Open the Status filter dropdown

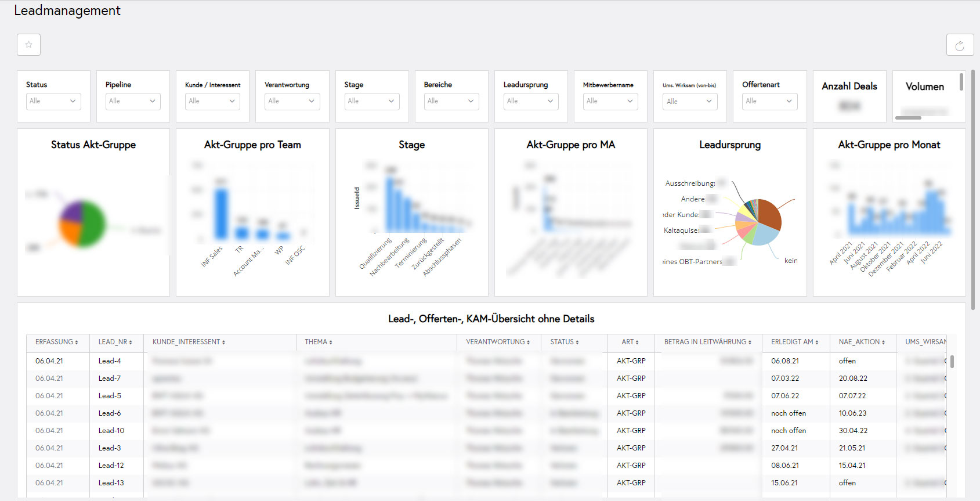click(x=53, y=101)
